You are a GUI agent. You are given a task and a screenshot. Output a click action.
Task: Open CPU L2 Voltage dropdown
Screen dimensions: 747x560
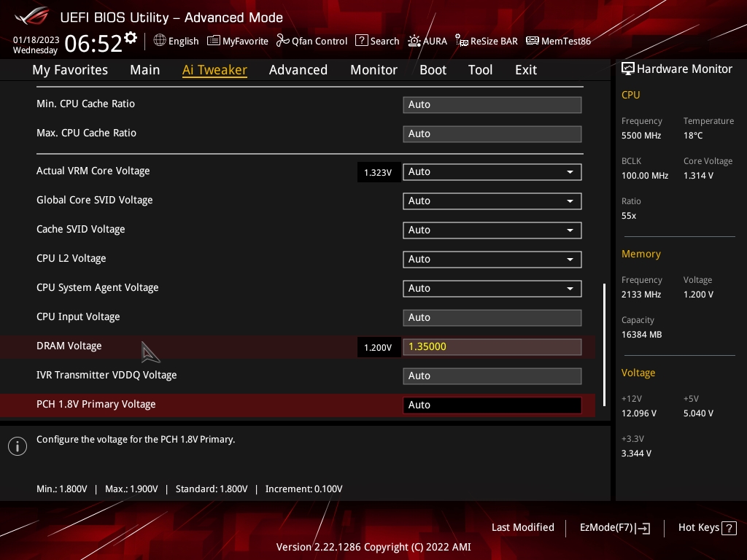click(x=492, y=259)
